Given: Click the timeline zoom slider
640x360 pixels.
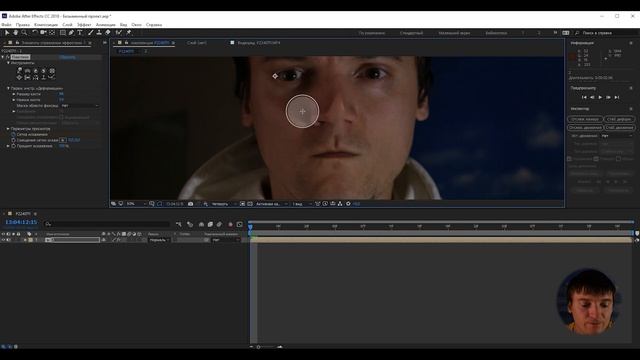Looking at the screenshot, I should point(265,347).
